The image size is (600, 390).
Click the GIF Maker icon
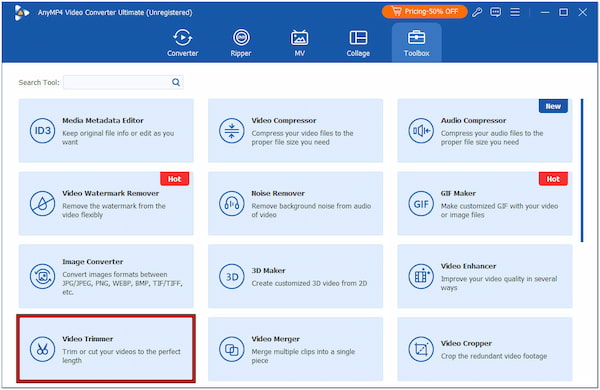pos(421,204)
